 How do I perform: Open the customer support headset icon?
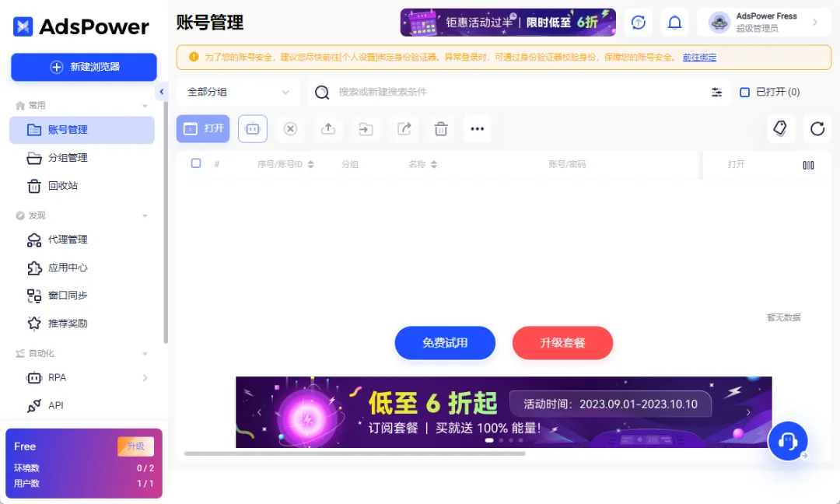point(787,441)
